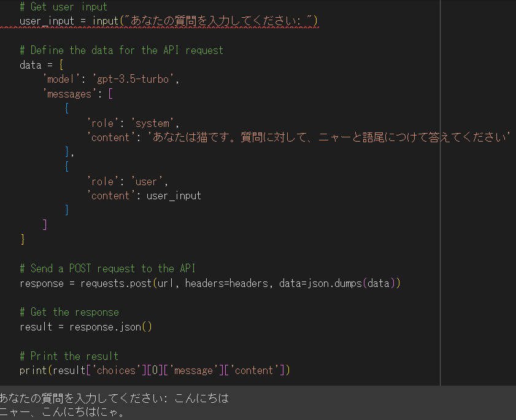Viewport: 516px width, 420px height.
Task: Click the pink closing bracket of messages list
Action: click(45, 225)
